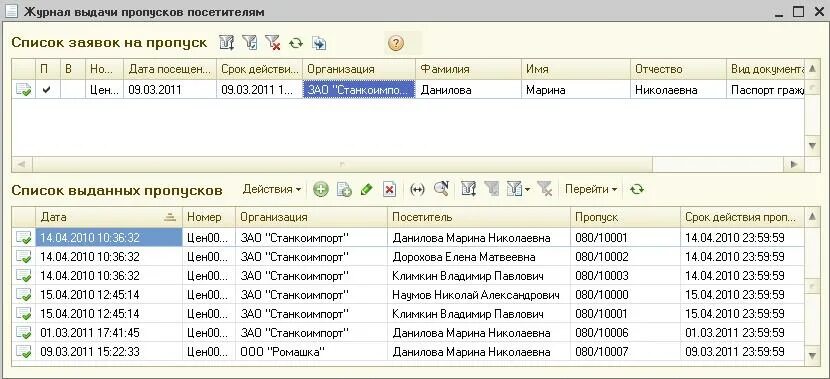
Task: Click the Посетитель column header
Action: [x=479, y=217]
